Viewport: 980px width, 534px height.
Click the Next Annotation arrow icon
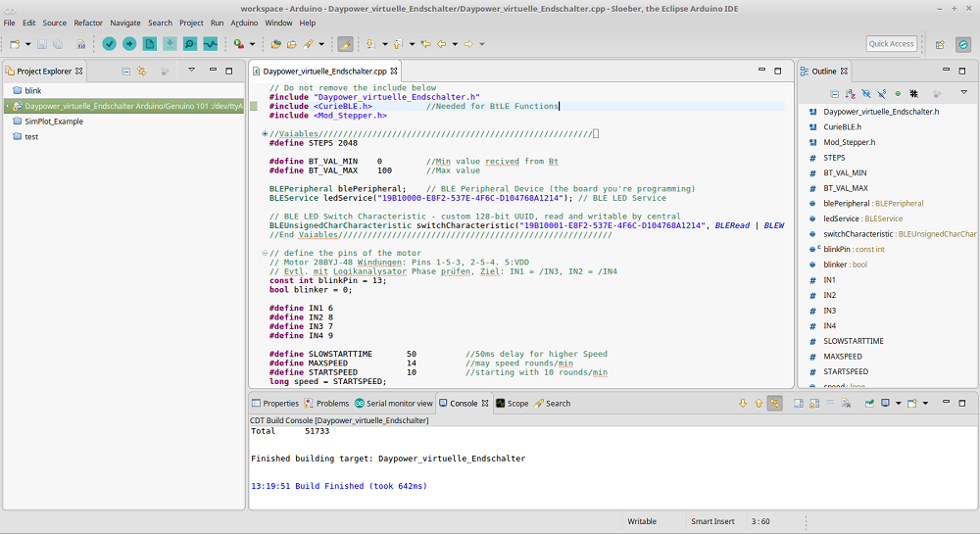370,44
